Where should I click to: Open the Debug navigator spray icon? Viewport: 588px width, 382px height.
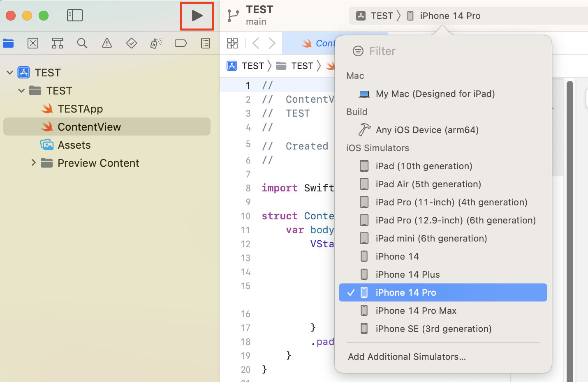coord(156,43)
